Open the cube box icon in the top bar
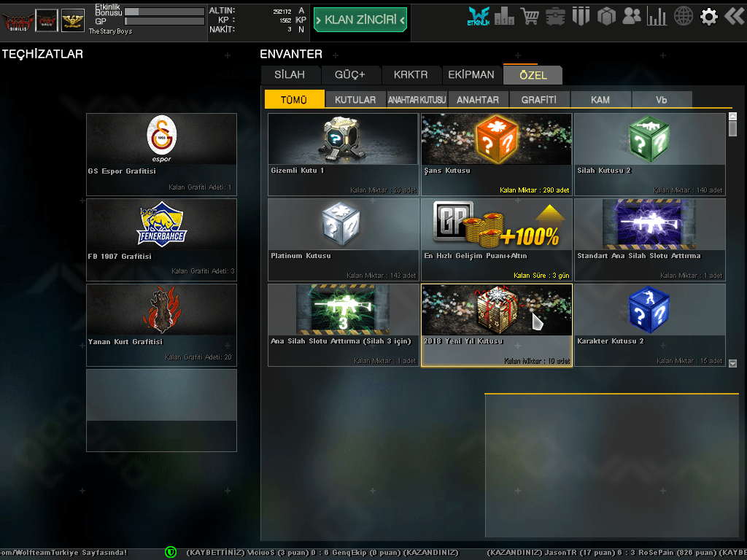 coord(606,17)
